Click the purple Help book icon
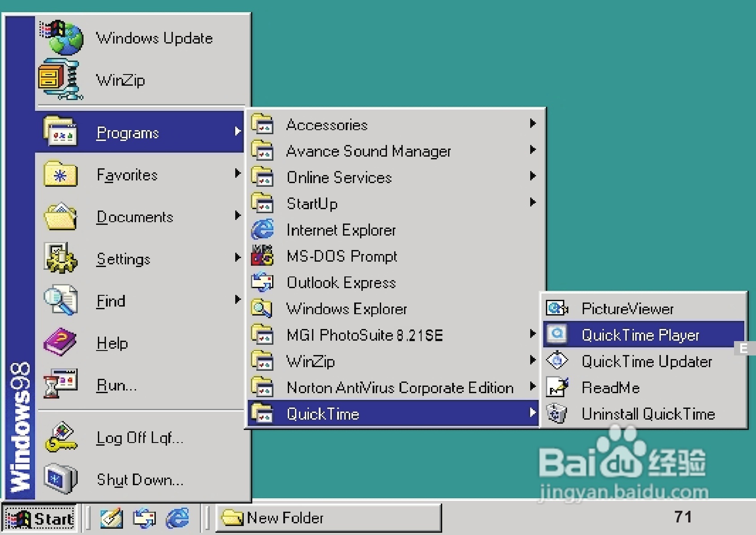The image size is (756, 535). pyautogui.click(x=61, y=342)
